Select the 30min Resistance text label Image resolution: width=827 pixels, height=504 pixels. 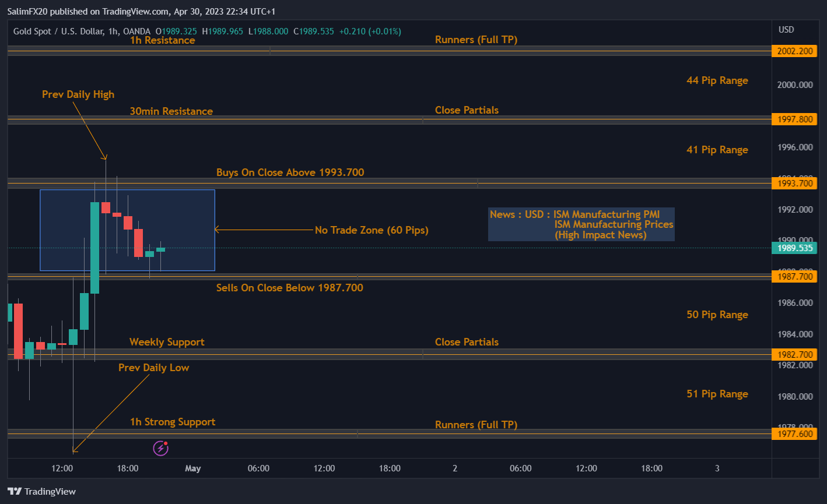point(171,111)
